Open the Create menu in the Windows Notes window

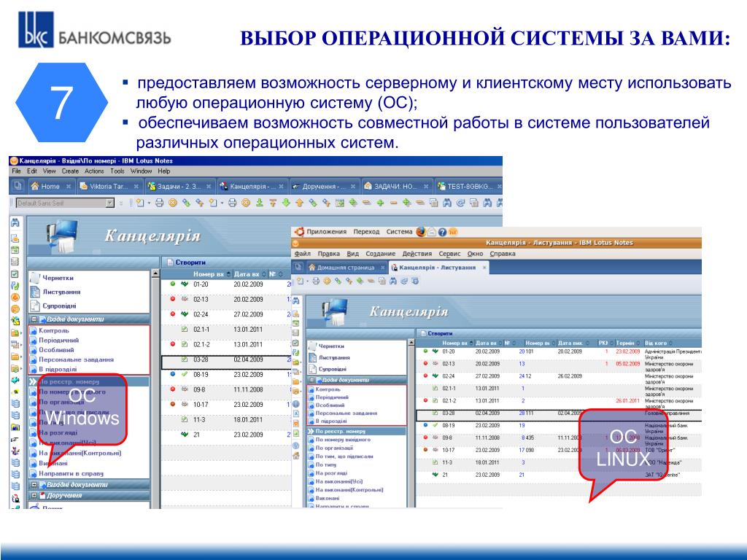point(70,171)
